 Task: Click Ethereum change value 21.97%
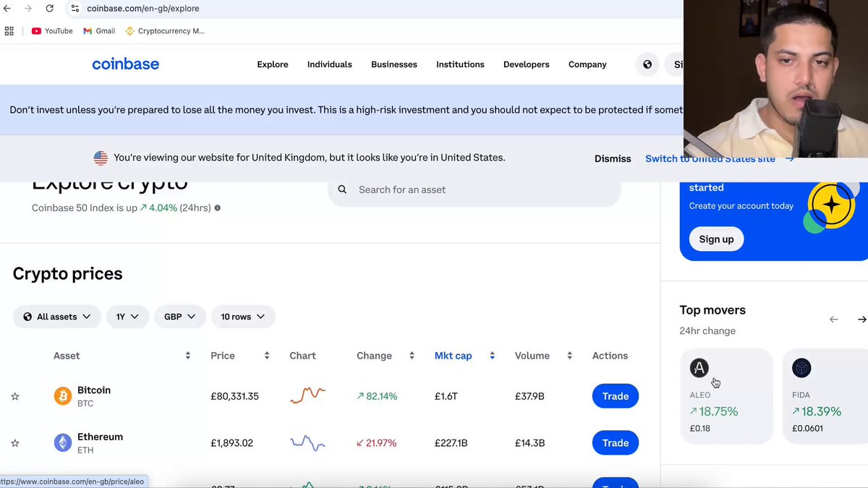(377, 443)
